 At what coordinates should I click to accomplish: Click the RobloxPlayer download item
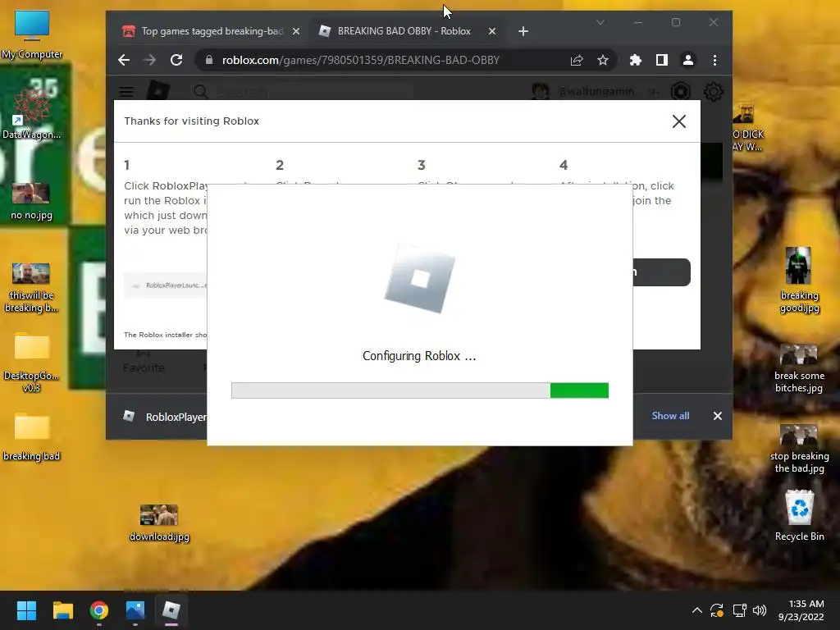tap(164, 416)
